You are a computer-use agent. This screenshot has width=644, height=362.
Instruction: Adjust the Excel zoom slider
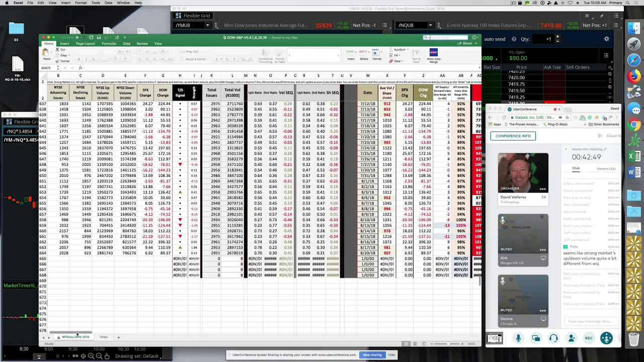[x=447, y=343]
